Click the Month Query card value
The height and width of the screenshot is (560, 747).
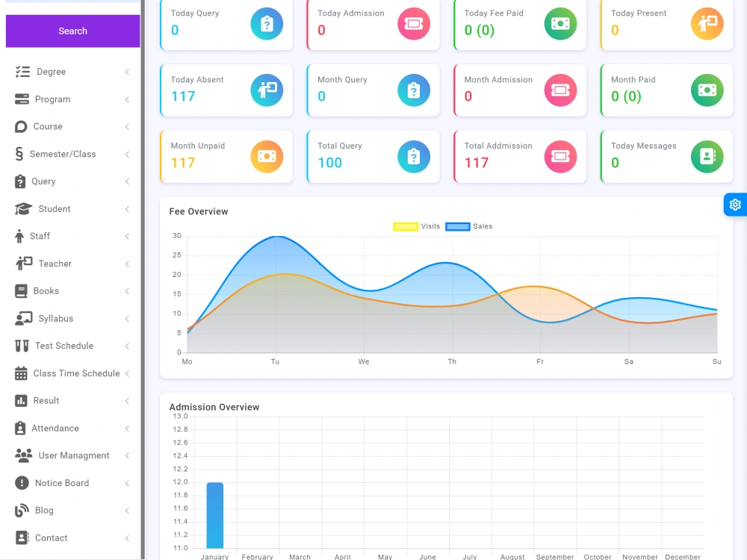pyautogui.click(x=321, y=96)
